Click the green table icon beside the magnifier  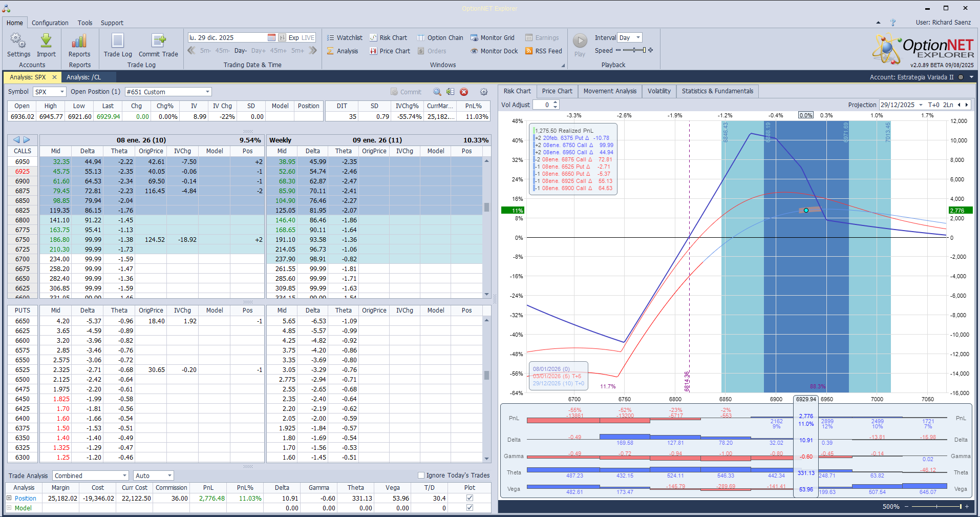pos(450,92)
